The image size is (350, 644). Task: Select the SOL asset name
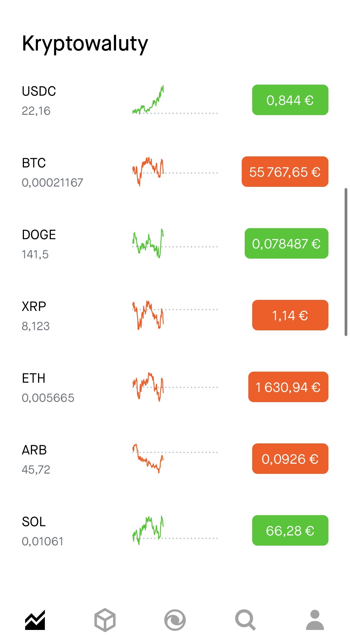click(x=34, y=522)
